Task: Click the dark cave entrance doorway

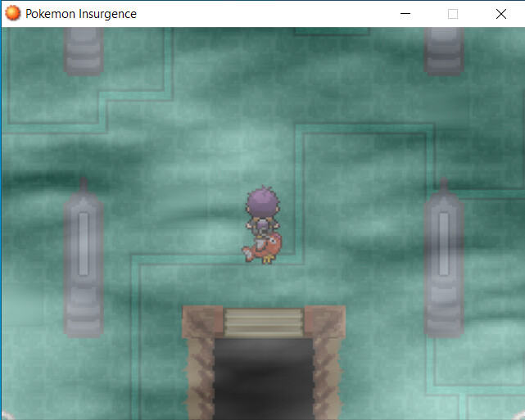Action: (264, 378)
